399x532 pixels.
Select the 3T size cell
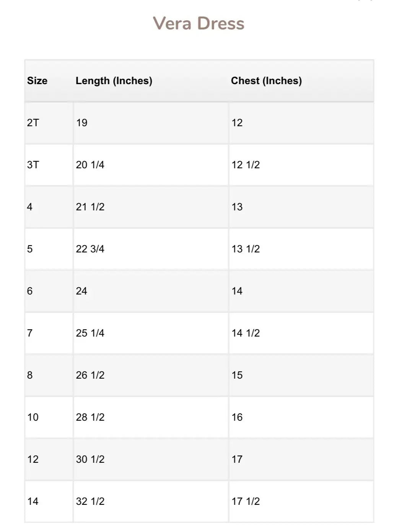click(33, 165)
